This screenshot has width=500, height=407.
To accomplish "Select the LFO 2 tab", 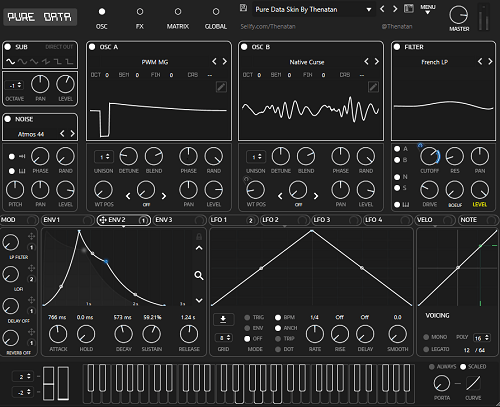I will point(285,220).
